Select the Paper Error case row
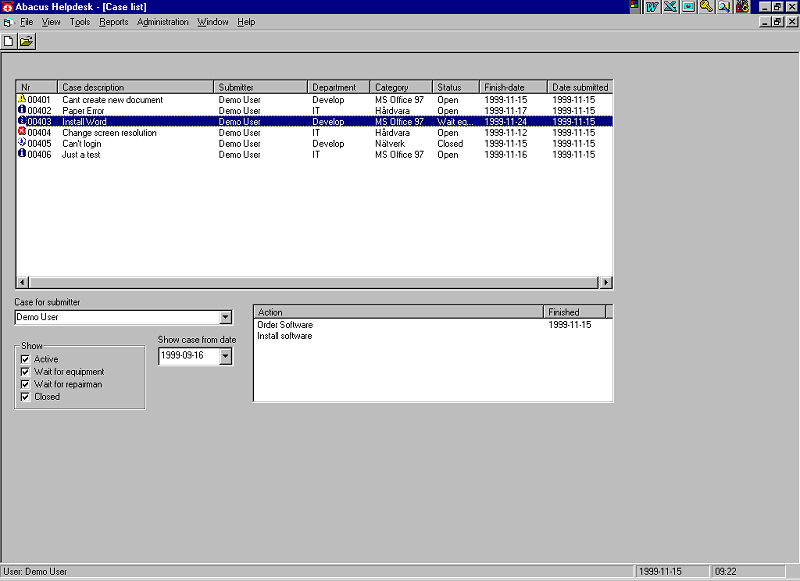Screen dimensions: 800x581 point(314,111)
